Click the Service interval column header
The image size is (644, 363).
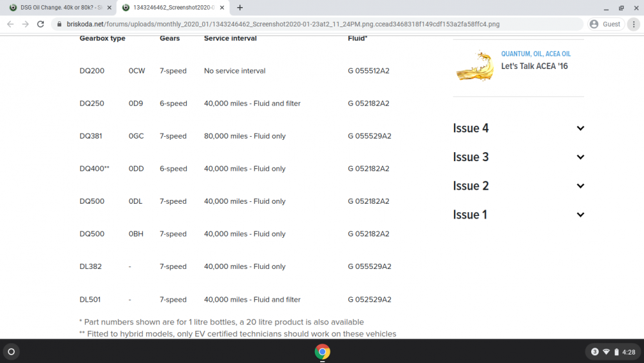pyautogui.click(x=230, y=38)
